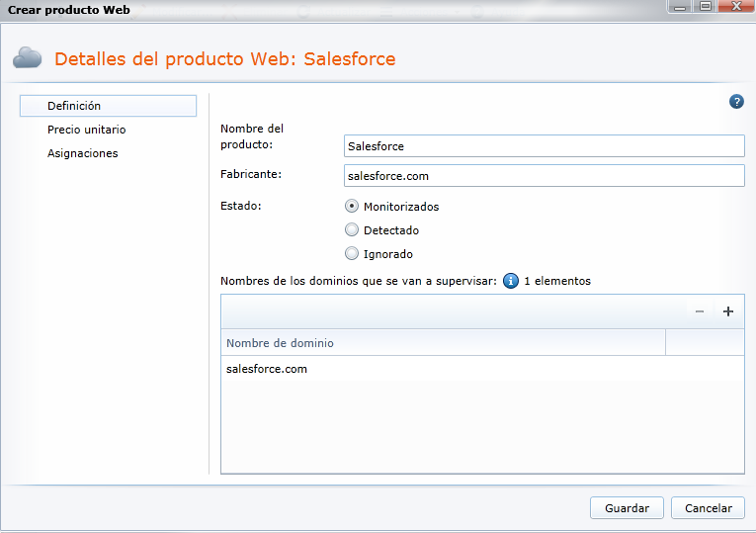Set state to Ignorado
Viewport: 756px width, 533px height.
352,254
